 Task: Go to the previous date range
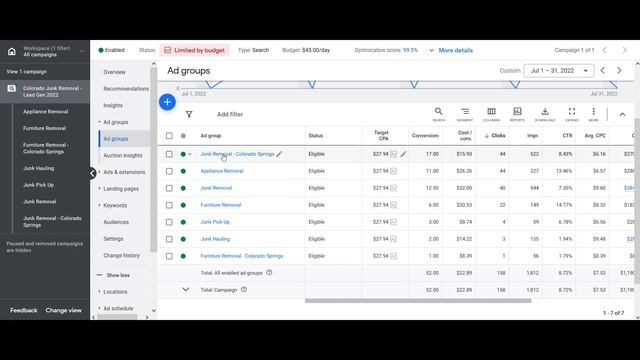pyautogui.click(x=602, y=71)
